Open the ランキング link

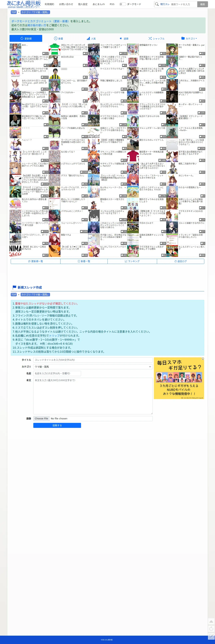click(132, 261)
